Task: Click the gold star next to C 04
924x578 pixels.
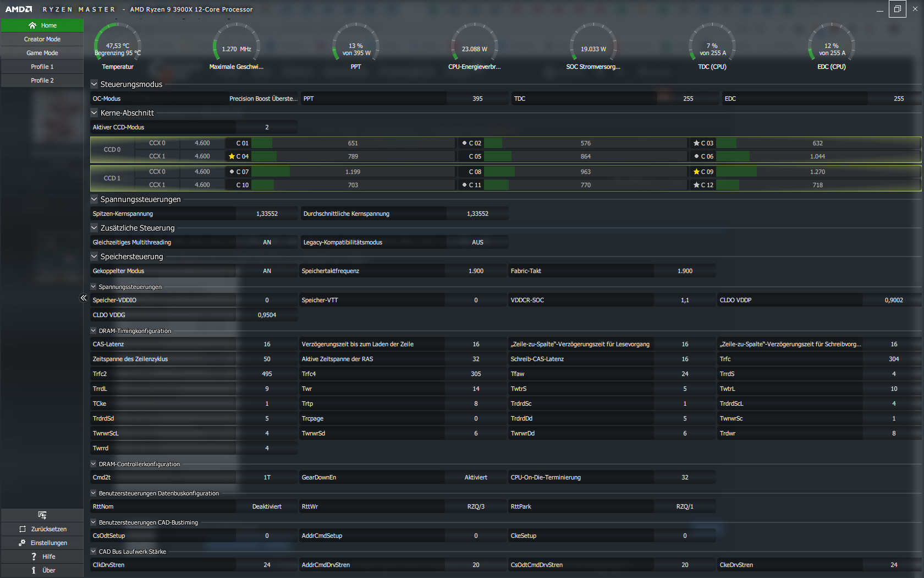Action: (x=232, y=156)
